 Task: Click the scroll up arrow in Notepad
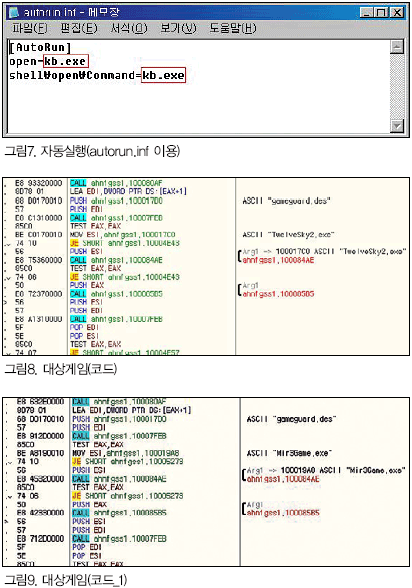coord(397,47)
